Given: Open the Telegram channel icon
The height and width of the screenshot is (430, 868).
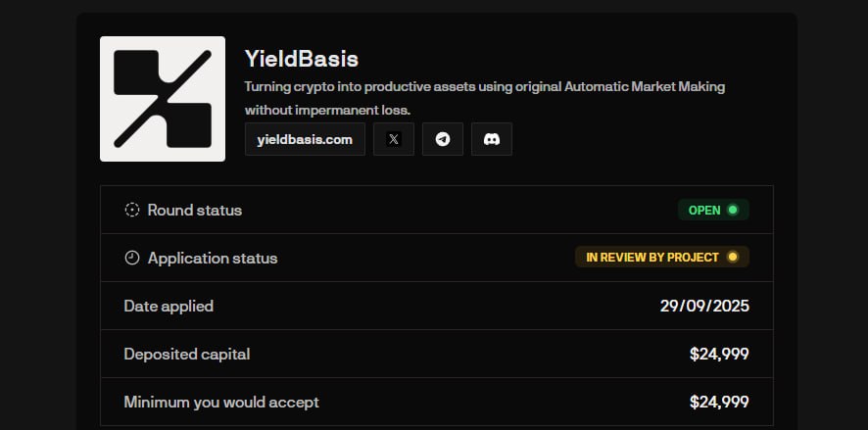Looking at the screenshot, I should pyautogui.click(x=443, y=139).
